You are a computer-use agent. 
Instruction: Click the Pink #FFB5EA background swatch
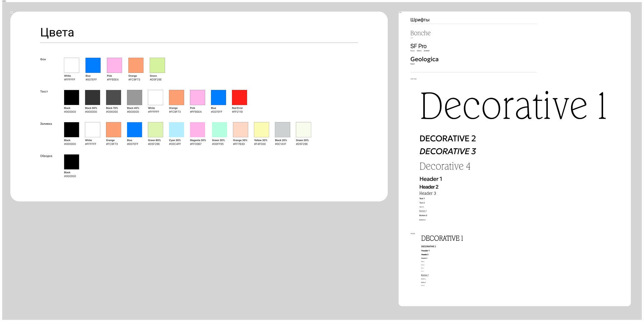[x=114, y=65]
